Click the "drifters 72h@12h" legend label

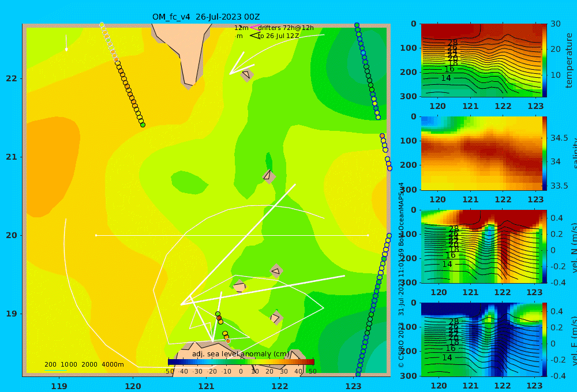[x=286, y=28]
